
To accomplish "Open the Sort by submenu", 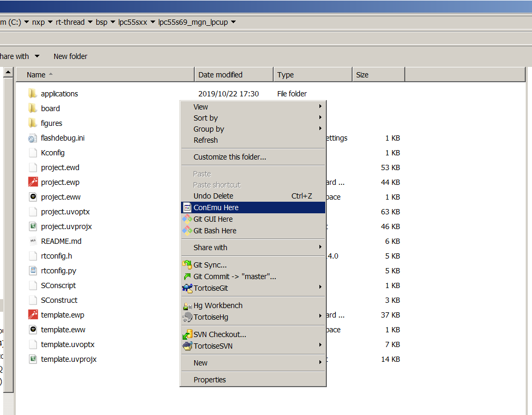I will click(x=206, y=118).
